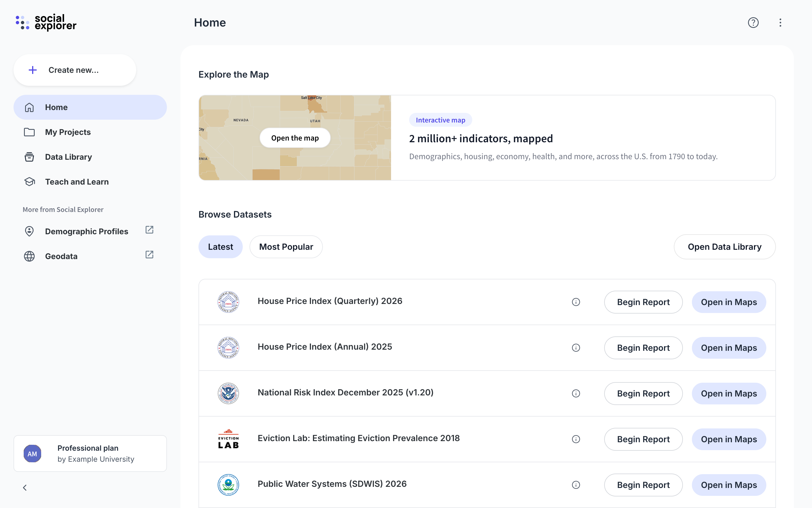Click the My Projects folder icon
Image resolution: width=812 pixels, height=508 pixels.
pyautogui.click(x=29, y=132)
